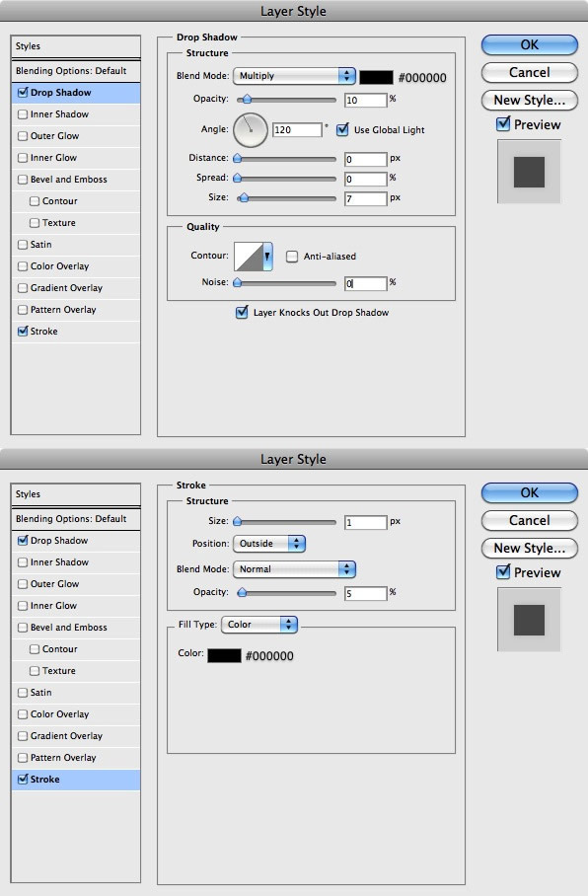Click the upper dialog's style preview thumbnail
588x896 pixels.
tap(529, 172)
